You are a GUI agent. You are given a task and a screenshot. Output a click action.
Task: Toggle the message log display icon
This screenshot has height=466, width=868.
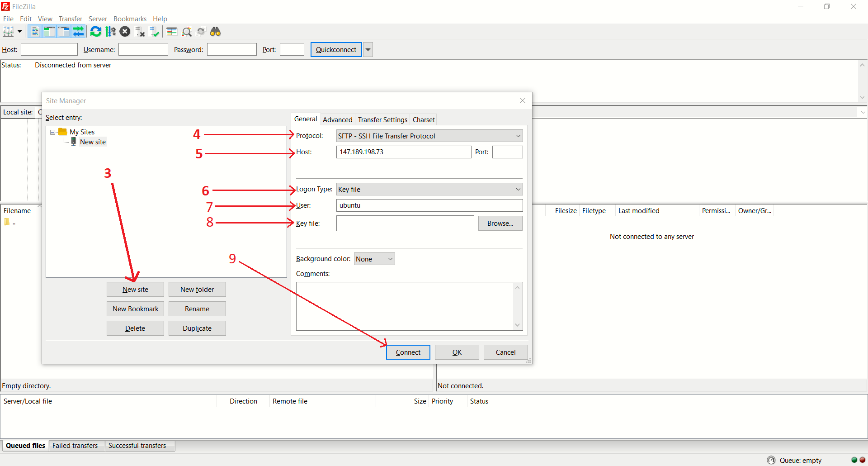[x=35, y=32]
